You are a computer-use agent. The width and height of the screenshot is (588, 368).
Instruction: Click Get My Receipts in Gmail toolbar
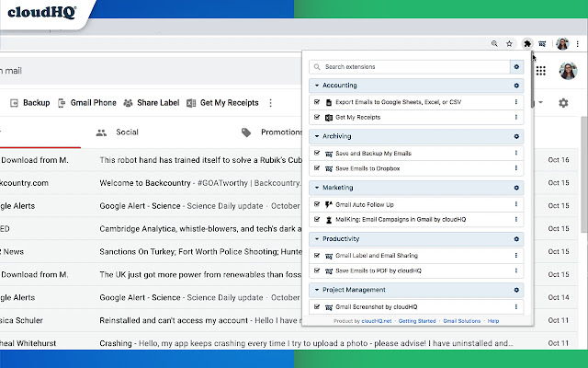222,103
